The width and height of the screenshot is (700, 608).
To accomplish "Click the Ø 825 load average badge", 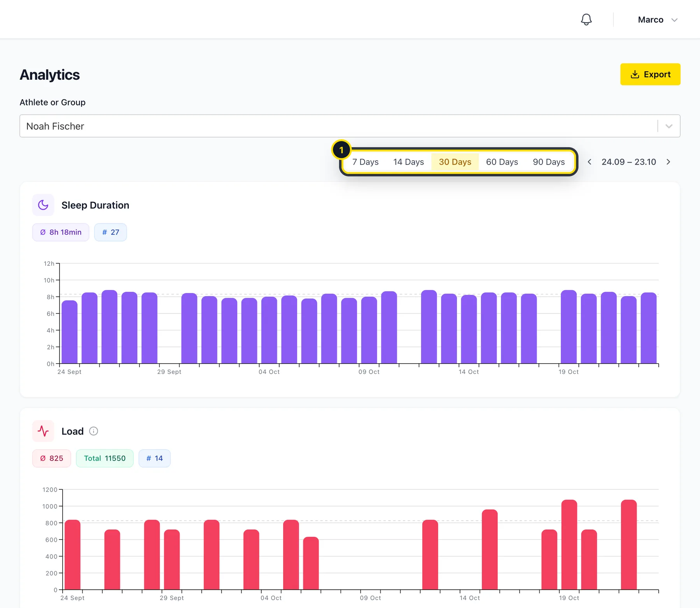I will coord(52,458).
